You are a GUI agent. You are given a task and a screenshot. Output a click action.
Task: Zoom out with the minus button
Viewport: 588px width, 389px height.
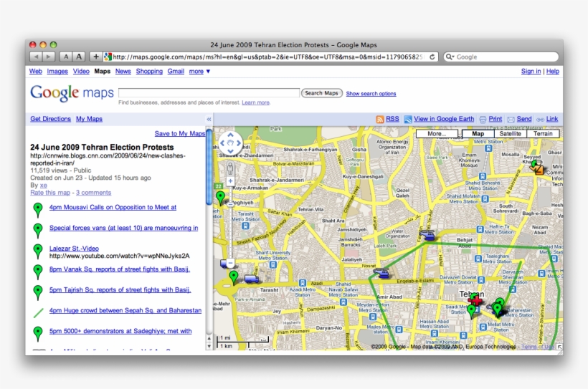pyautogui.click(x=230, y=263)
